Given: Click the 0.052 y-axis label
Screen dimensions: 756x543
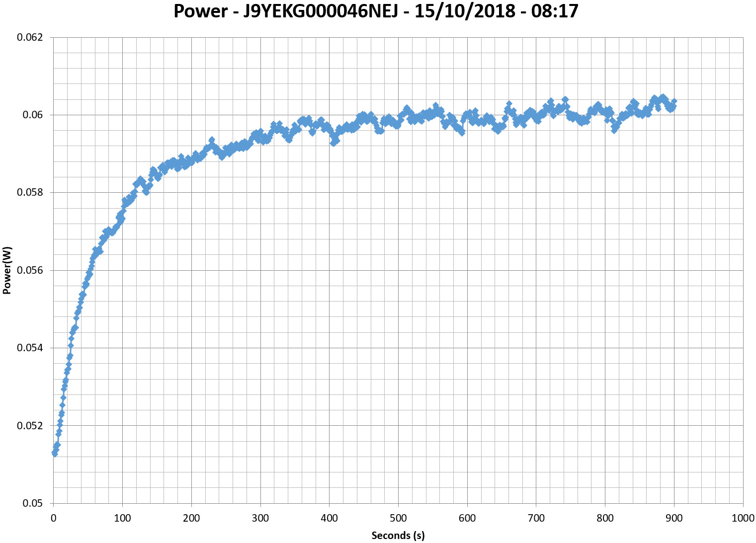Looking at the screenshot, I should (x=30, y=426).
